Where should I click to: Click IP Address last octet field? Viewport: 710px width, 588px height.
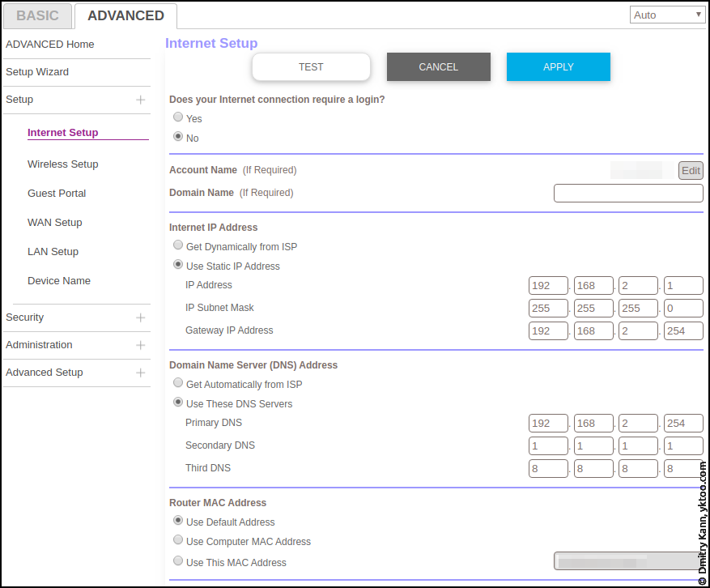coord(683,286)
